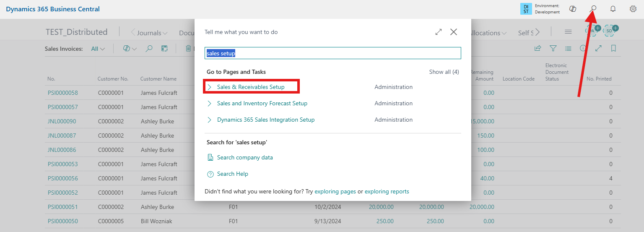Click the Location Code column header
Viewport: 644px width, 232px height.
point(519,79)
